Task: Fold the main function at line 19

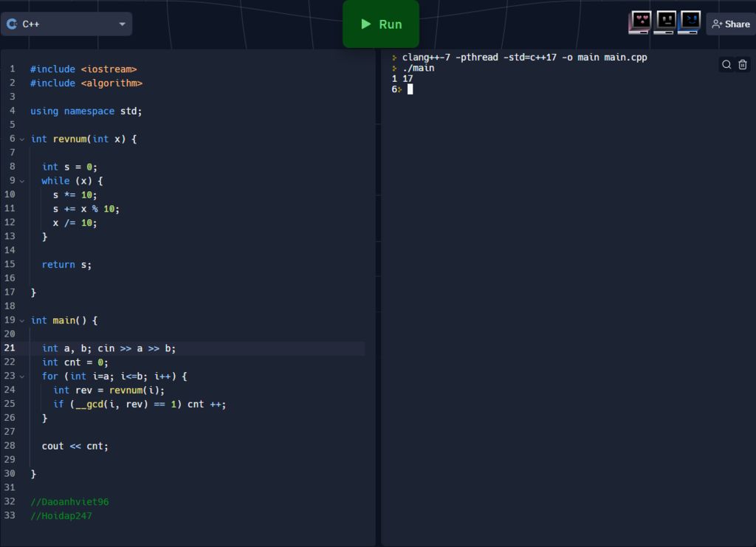Action: (x=22, y=320)
